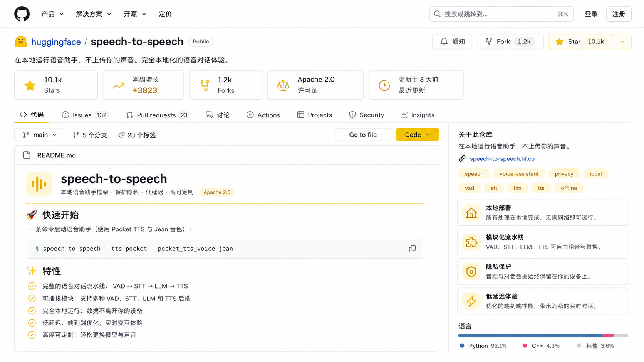Click the puzzle icon of 模块化流水线
Image resolution: width=644 pixels, height=362 pixels.
471,242
